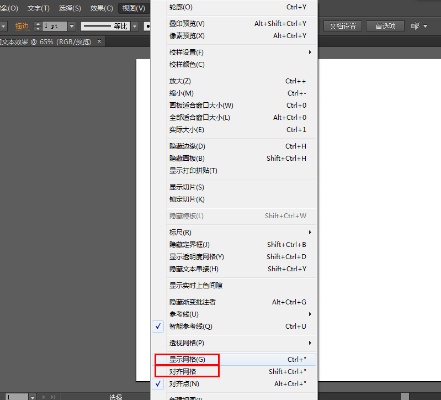
Task: Open the 效果(C) menu
Action: pos(102,8)
